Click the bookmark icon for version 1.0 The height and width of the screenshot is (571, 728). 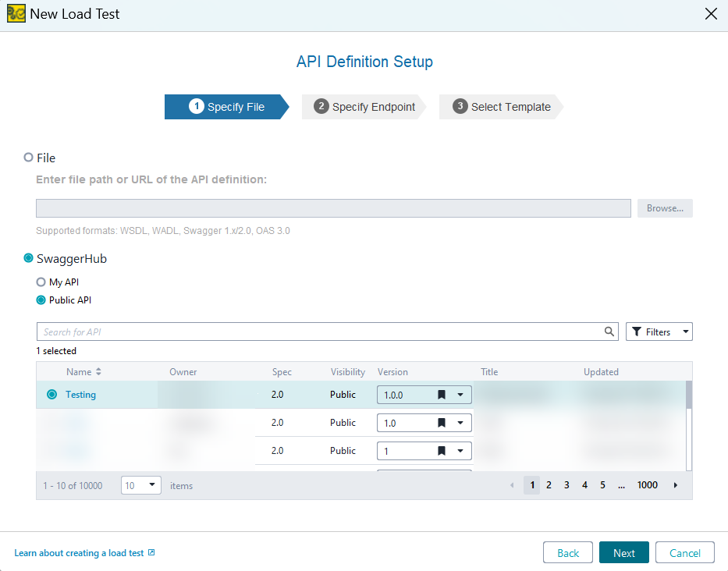(442, 423)
